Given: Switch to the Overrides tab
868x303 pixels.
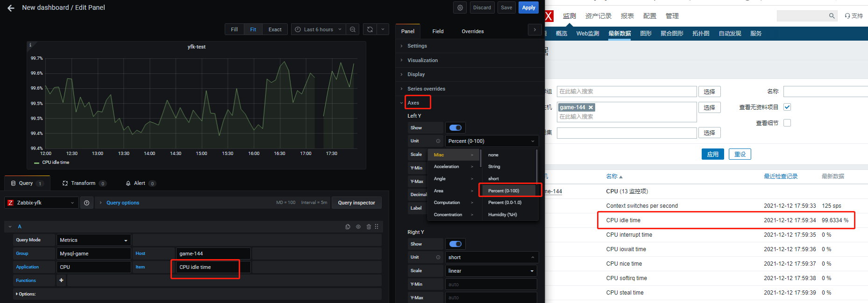Looking at the screenshot, I should point(473,31).
